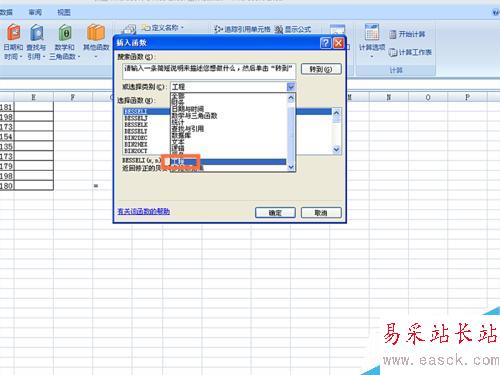This screenshot has width=500, height=375.
Task: Open the Math and Trig functions menu
Action: point(65,42)
